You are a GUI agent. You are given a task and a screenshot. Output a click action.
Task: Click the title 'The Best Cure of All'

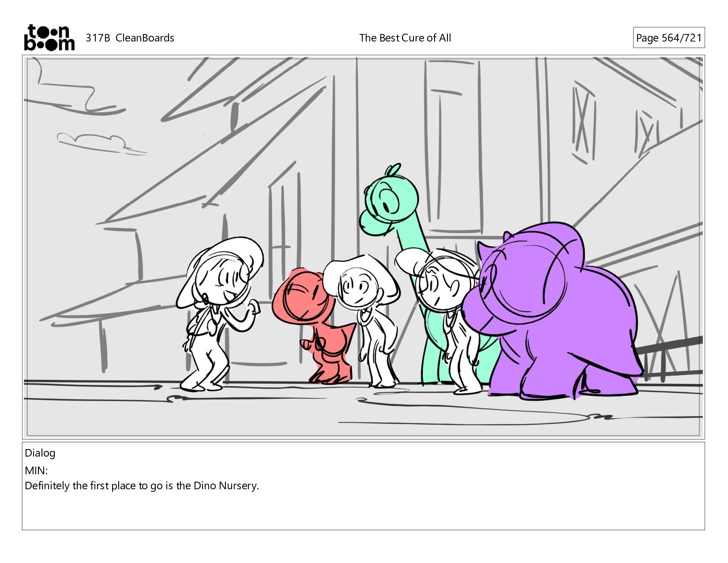point(405,38)
